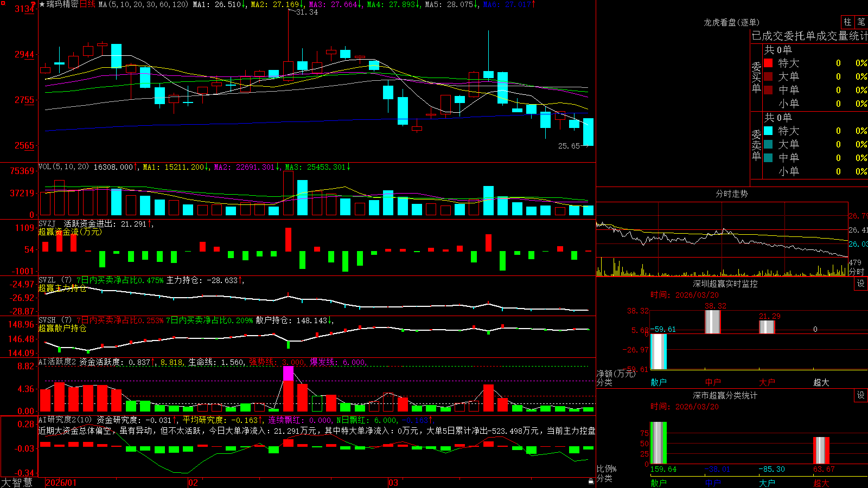Click the 深市超赢分类统计 title
Screen dimensions: 868x488
[725, 395]
